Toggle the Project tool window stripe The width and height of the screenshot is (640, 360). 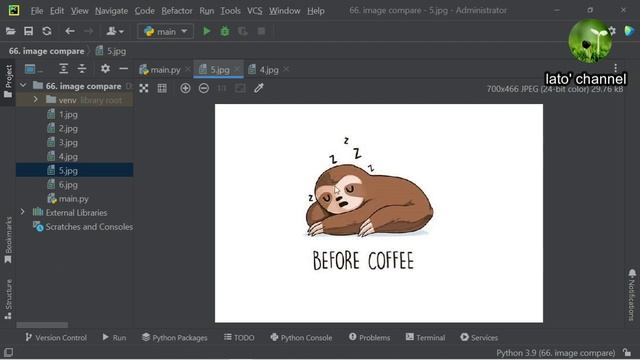point(8,82)
